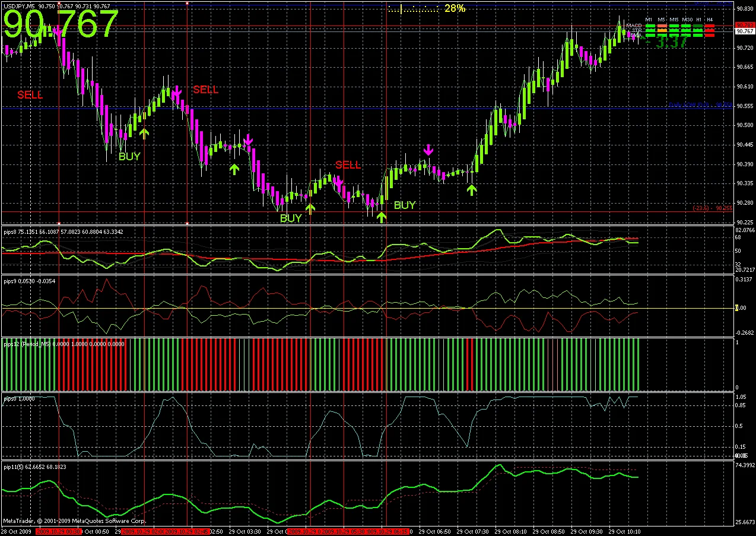756x536 pixels.
Task: Click the yellow 28% range position meter
Action: 426,9
